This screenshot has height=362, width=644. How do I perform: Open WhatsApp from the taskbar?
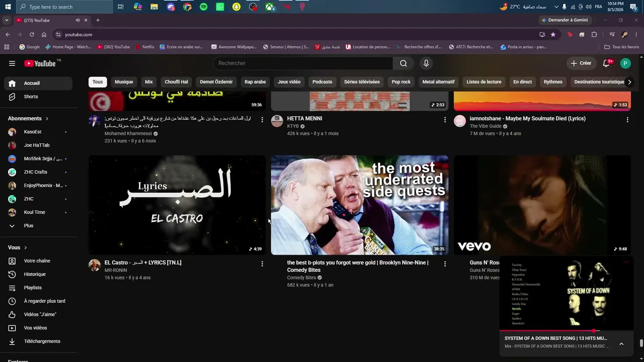(x=220, y=7)
